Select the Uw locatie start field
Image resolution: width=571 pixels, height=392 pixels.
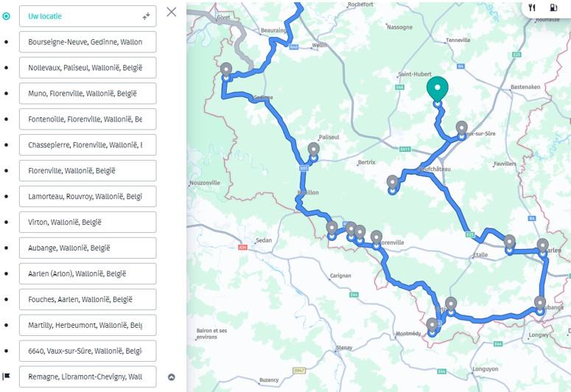click(x=88, y=16)
